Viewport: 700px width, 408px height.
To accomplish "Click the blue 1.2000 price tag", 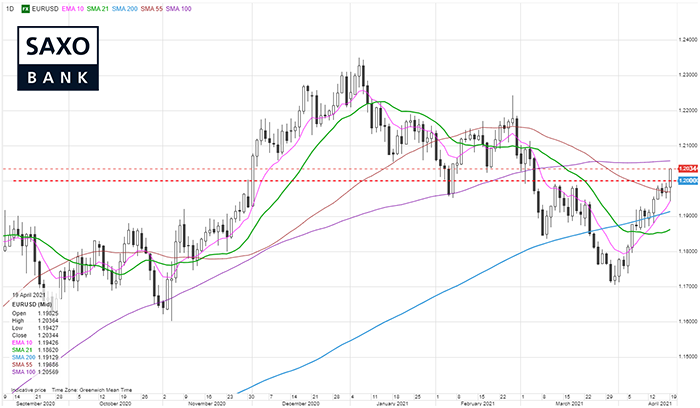I will pos(688,180).
